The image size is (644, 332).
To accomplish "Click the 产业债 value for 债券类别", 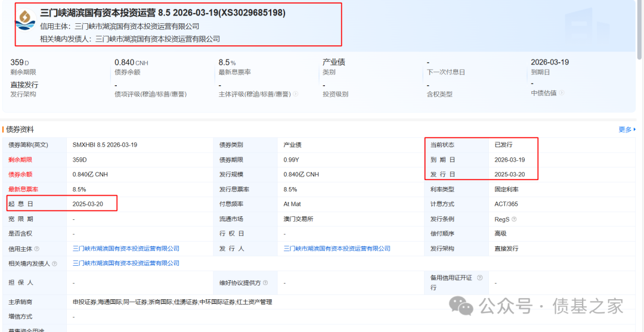I will tap(292, 145).
